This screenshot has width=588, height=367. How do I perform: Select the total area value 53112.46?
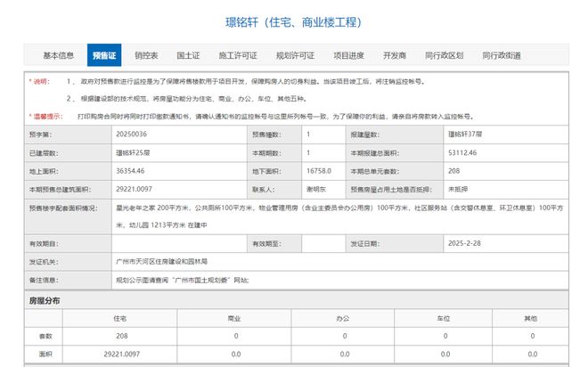(x=462, y=153)
